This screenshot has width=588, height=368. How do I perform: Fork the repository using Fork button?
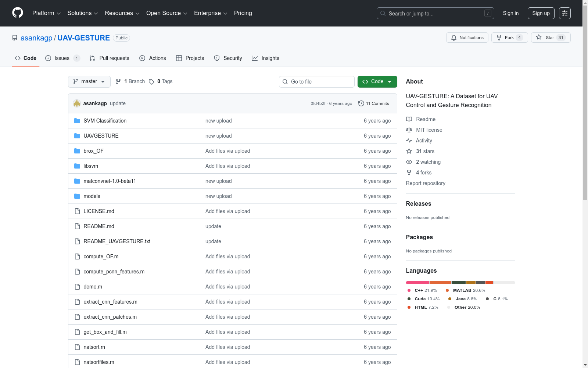pyautogui.click(x=509, y=38)
